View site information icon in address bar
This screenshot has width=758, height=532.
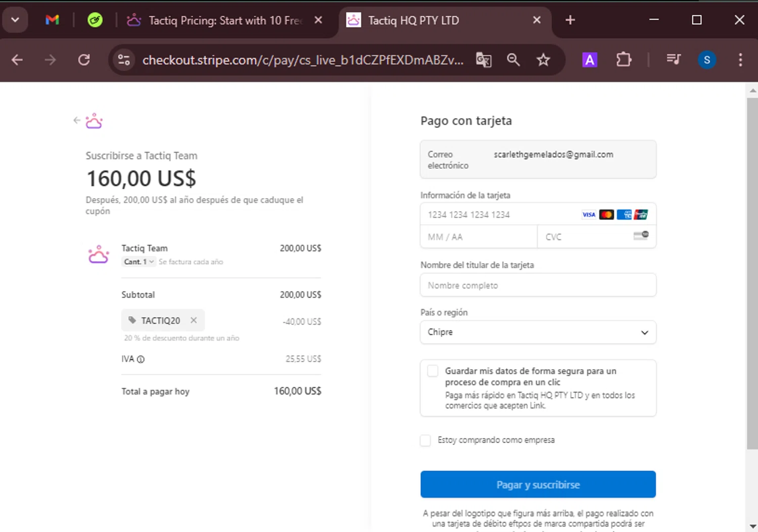point(124,60)
